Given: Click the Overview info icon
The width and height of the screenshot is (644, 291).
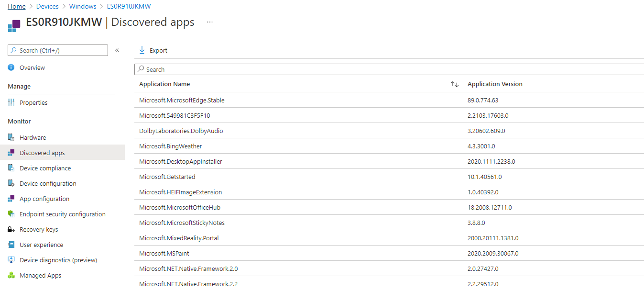Looking at the screenshot, I should 11,68.
